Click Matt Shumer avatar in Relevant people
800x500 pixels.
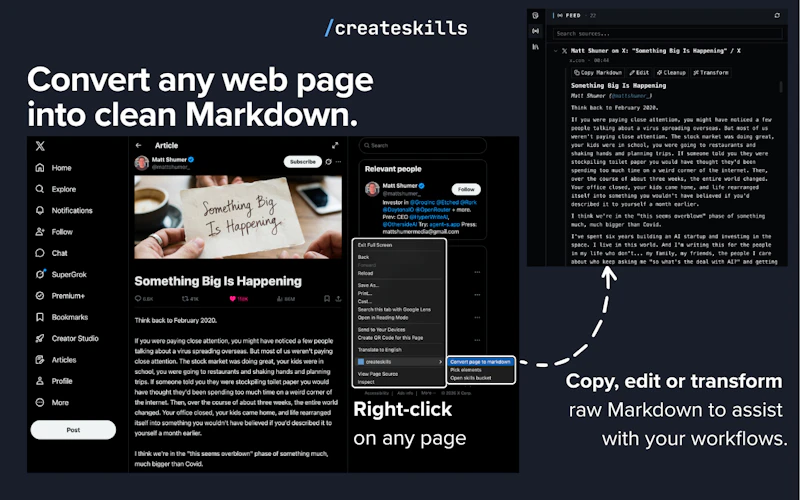[x=372, y=189]
